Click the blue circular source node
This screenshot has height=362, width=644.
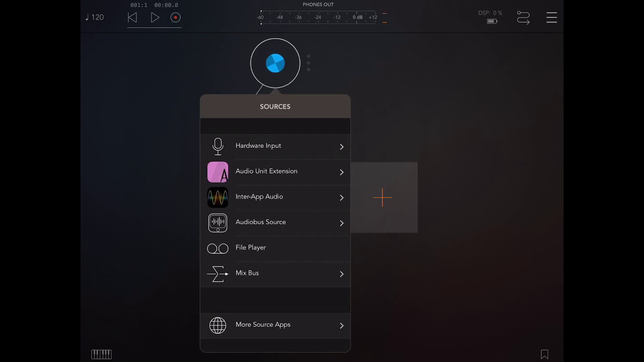[275, 63]
